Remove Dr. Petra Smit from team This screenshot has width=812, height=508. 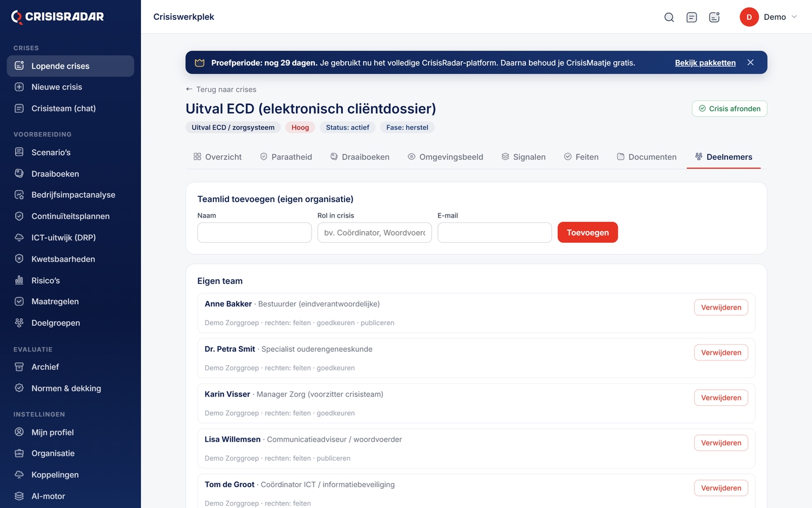click(x=721, y=352)
